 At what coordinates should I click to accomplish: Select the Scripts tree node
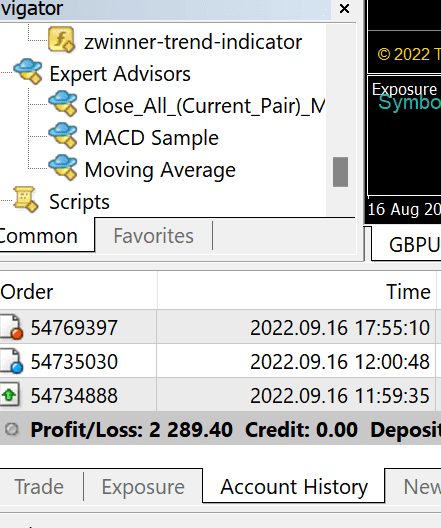tap(79, 202)
